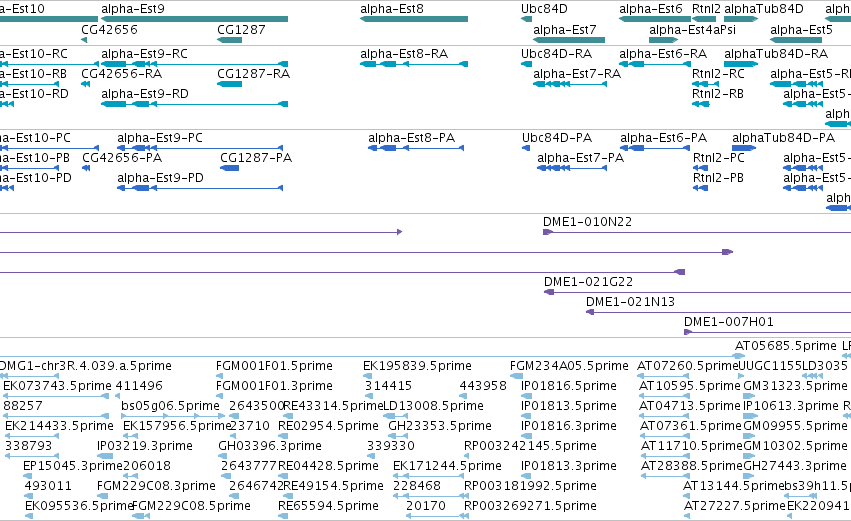Select the FGM001F01.5prime EST

pos(221,376)
